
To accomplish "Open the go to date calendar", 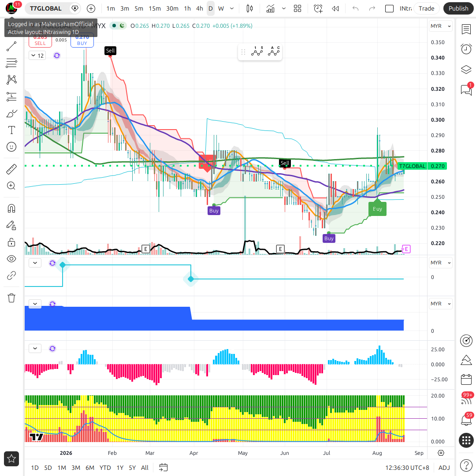I will (x=164, y=468).
